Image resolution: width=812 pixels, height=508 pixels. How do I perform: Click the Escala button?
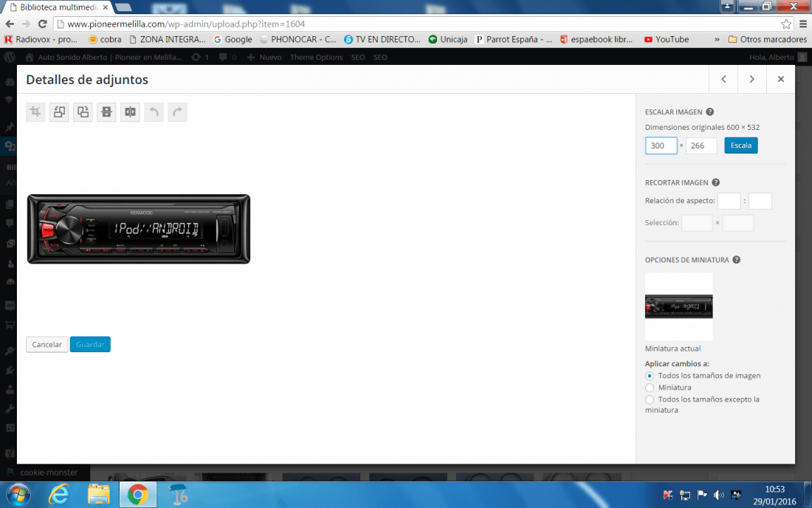[x=741, y=145]
